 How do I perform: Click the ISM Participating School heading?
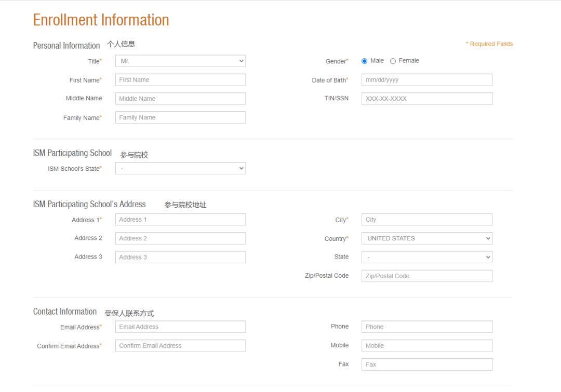[72, 153]
